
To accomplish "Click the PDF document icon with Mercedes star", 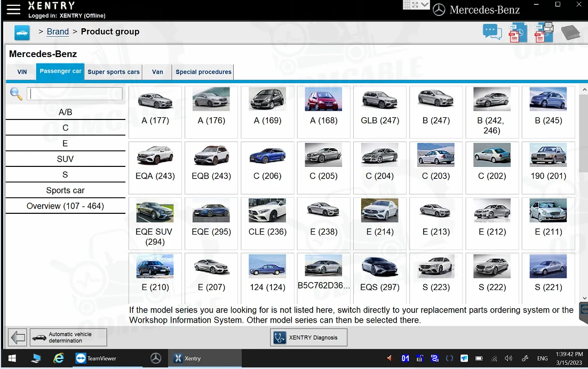I will 517,33.
